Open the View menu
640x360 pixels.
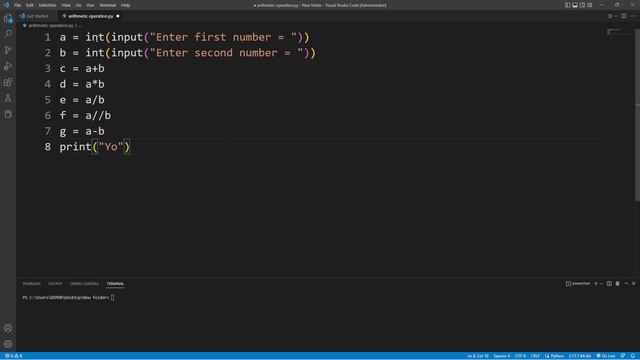66,5
